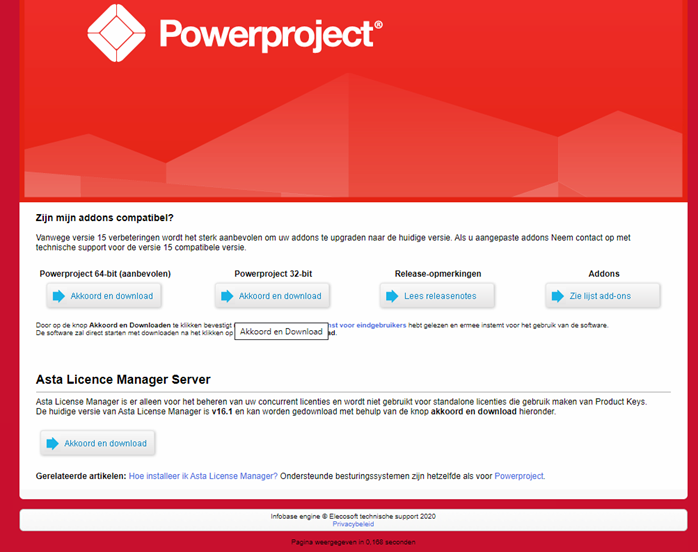The height and width of the screenshot is (552, 698).
Task: Download Powerproject 64-bit via Akkoord en download
Action: click(104, 296)
